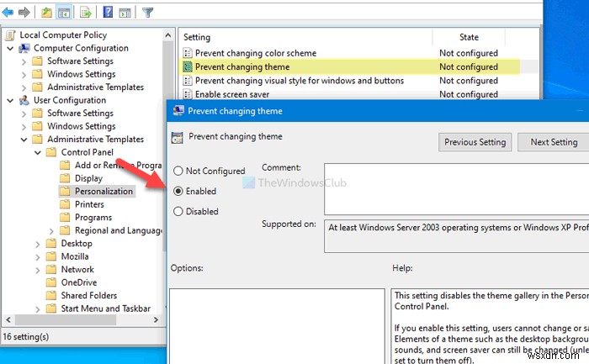Expand Windows Settings under User Configuration
The width and height of the screenshot is (589, 364).
coord(24,127)
